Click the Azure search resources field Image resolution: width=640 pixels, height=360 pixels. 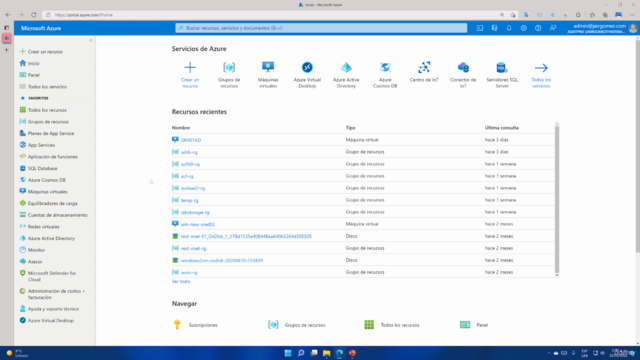click(321, 28)
